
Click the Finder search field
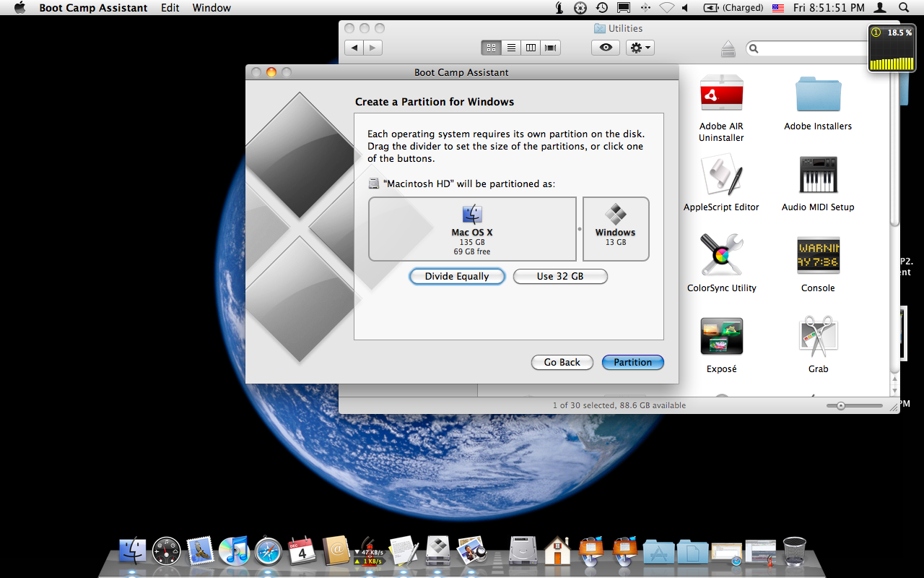coord(806,48)
